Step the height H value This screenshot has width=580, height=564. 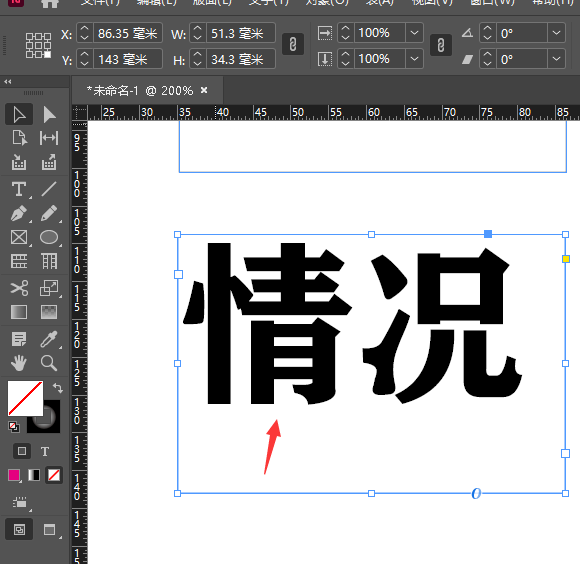[x=198, y=59]
